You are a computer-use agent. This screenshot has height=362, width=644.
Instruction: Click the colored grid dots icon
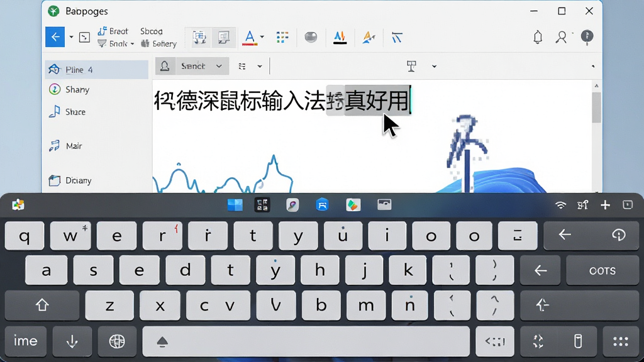point(282,37)
